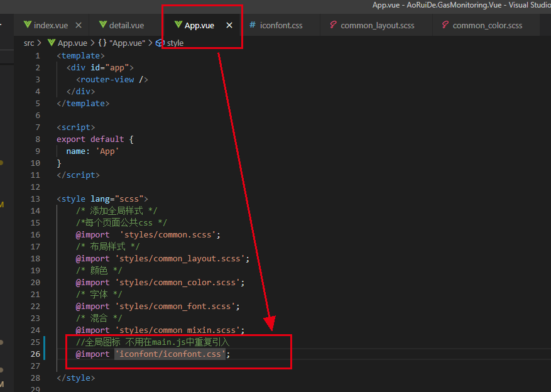
Task: Click the App.vue file breadcrumb
Action: pos(72,43)
